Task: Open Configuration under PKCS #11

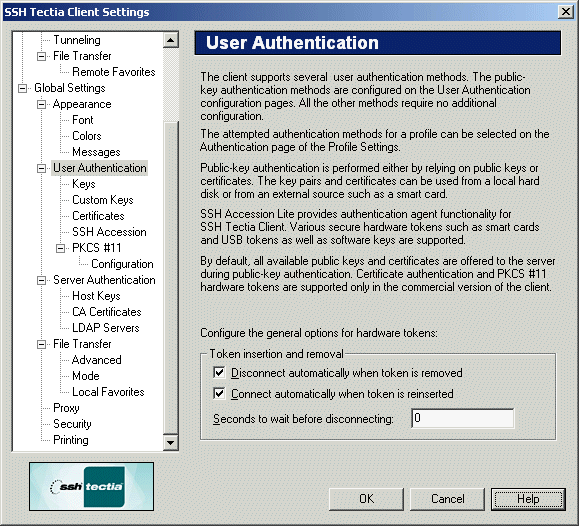Action: [122, 264]
